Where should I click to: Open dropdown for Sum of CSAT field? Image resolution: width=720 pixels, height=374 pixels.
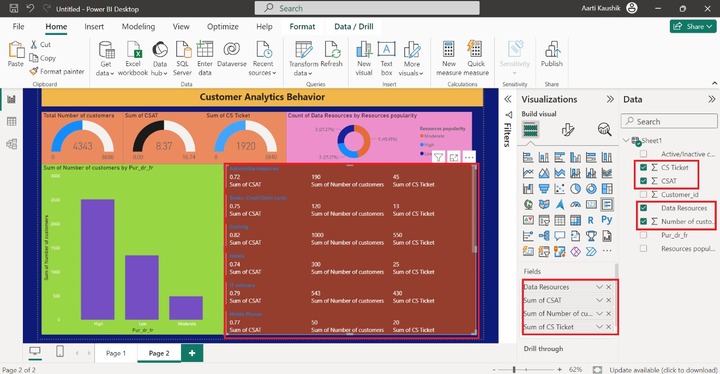(x=599, y=300)
